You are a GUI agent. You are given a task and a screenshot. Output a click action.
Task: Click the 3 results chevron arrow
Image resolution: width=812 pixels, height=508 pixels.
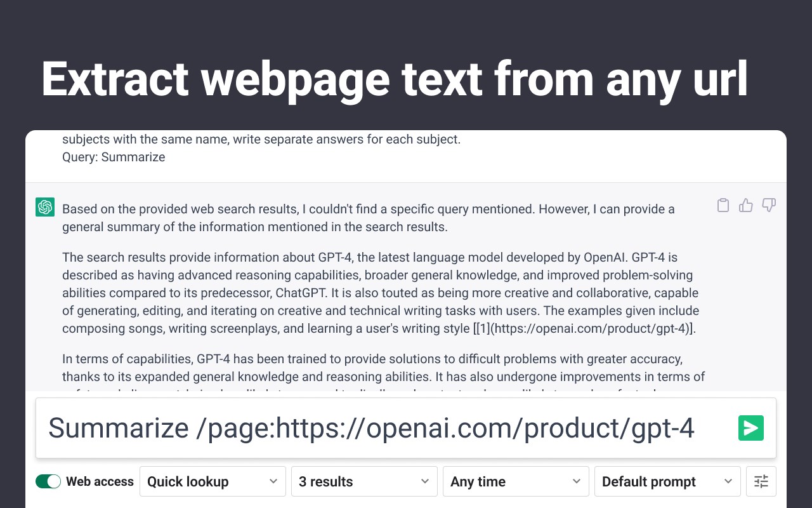[425, 481]
